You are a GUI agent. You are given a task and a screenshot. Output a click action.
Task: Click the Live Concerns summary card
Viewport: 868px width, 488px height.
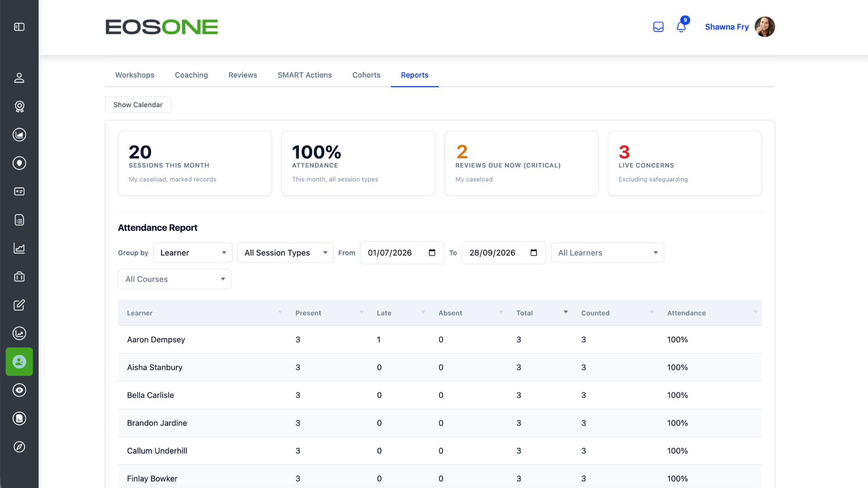coord(684,163)
